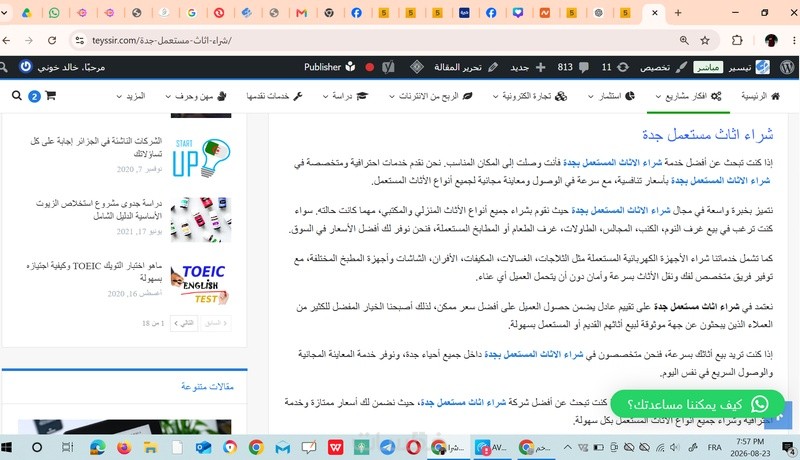Open Firefox from the taskbar
This screenshot has height=460, width=800.
click(123, 447)
